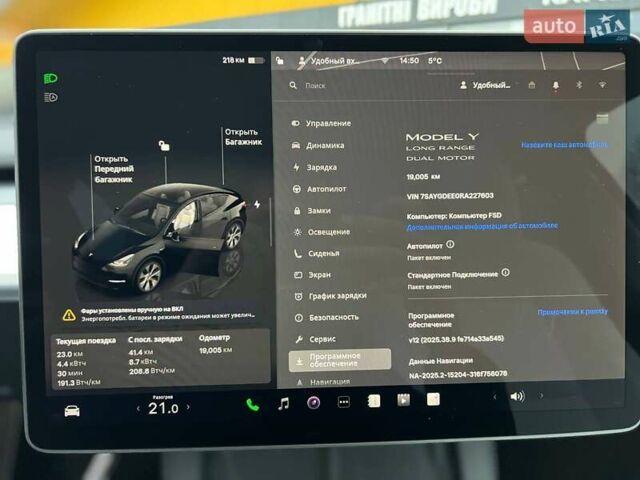Click the Autopilot info circle icon
640x480 pixels.
[450, 244]
